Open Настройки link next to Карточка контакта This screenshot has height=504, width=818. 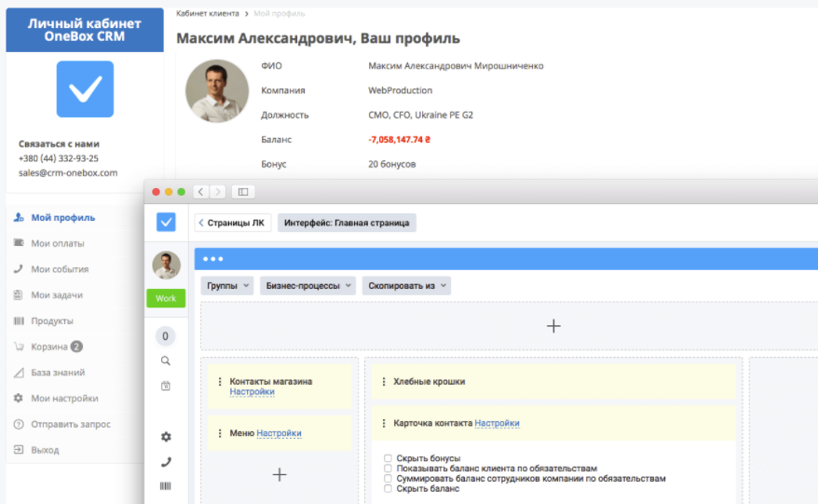(x=498, y=423)
